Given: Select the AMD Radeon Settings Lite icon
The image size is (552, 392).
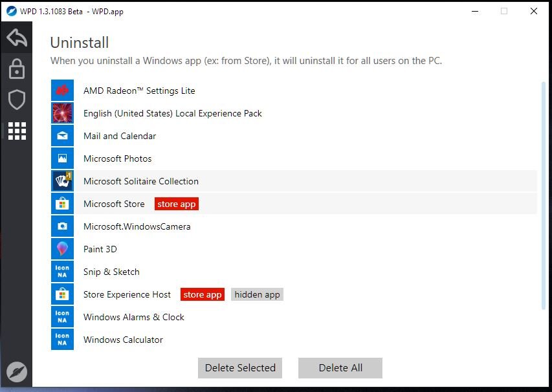Looking at the screenshot, I should [62, 91].
